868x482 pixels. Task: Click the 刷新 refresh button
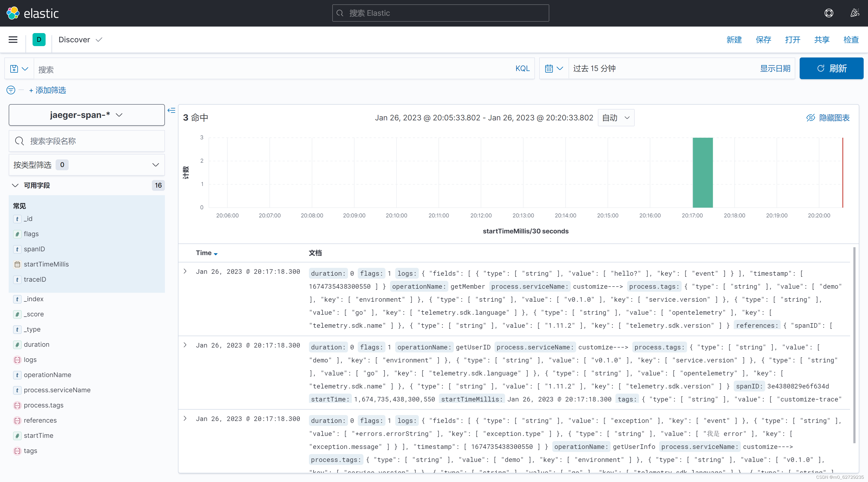[x=831, y=68]
